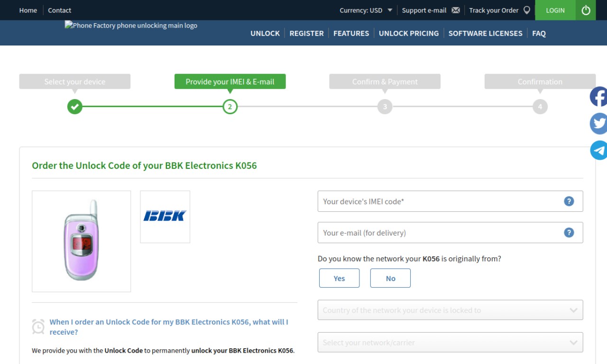This screenshot has height=364, width=607.
Task: Click the location pin icon by Track your Order
Action: click(x=527, y=10)
